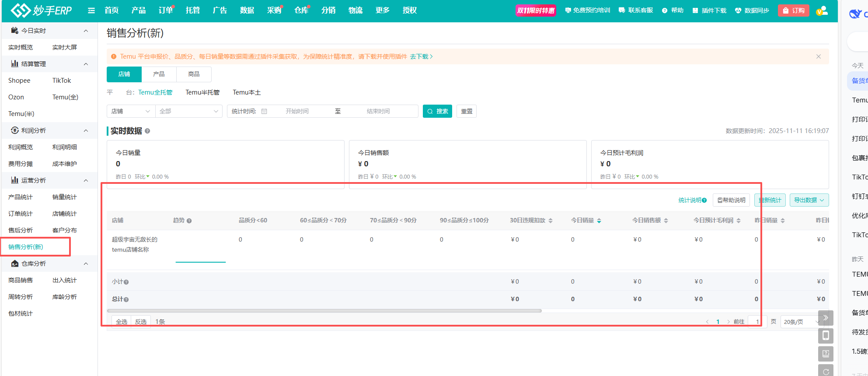868x376 pixels.
Task: Click 反选 to invert selection
Action: coord(141,322)
